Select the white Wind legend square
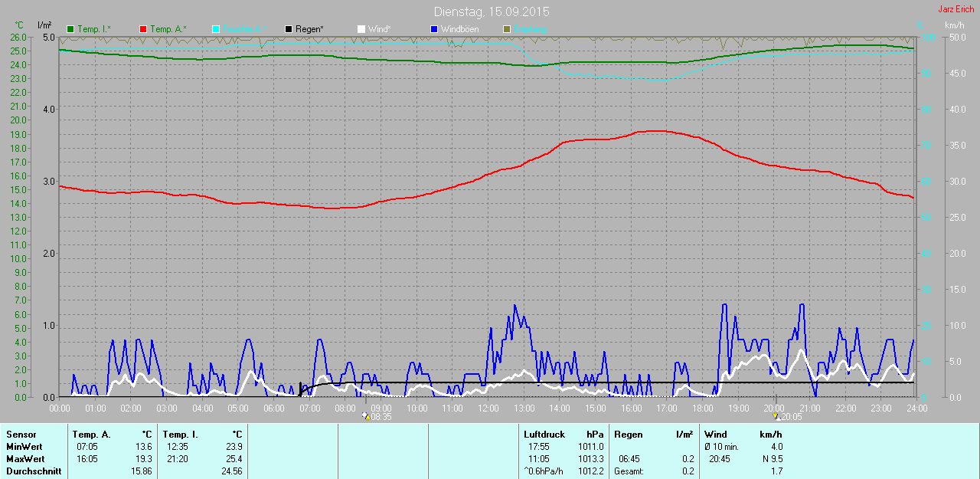Screen dimensions: 980x479 [x=361, y=29]
